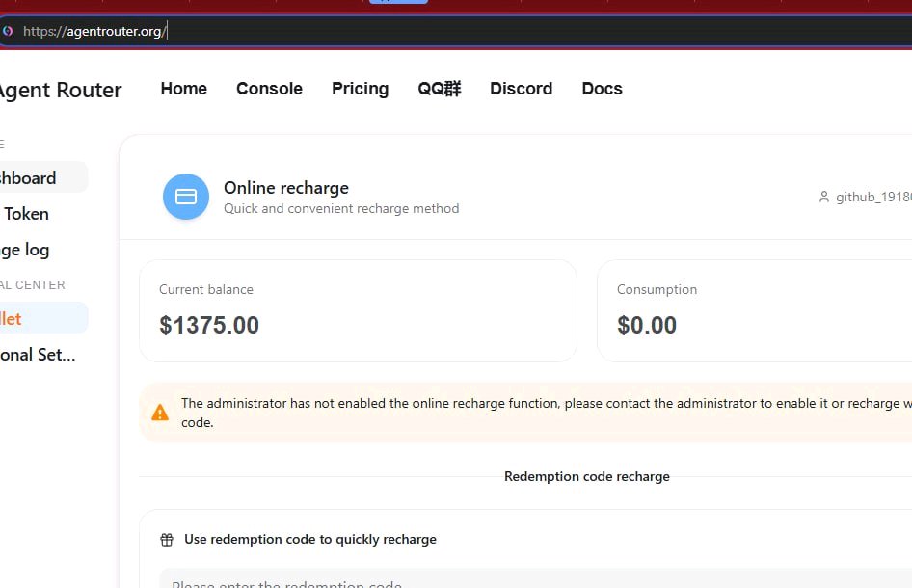
Task: Select the Wallet sidebar item
Action: click(x=43, y=318)
